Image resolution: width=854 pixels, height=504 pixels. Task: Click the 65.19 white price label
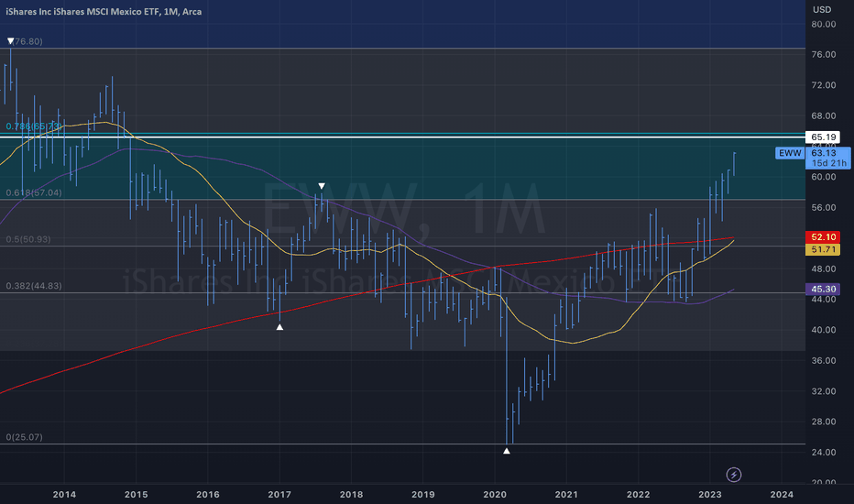pos(823,137)
